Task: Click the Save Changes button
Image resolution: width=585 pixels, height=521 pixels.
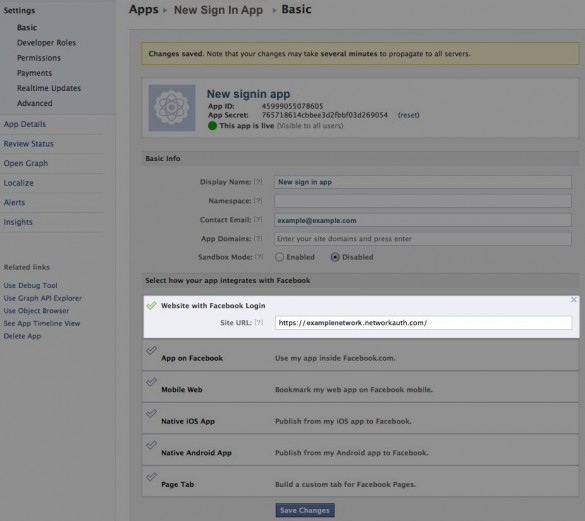Action: click(305, 510)
